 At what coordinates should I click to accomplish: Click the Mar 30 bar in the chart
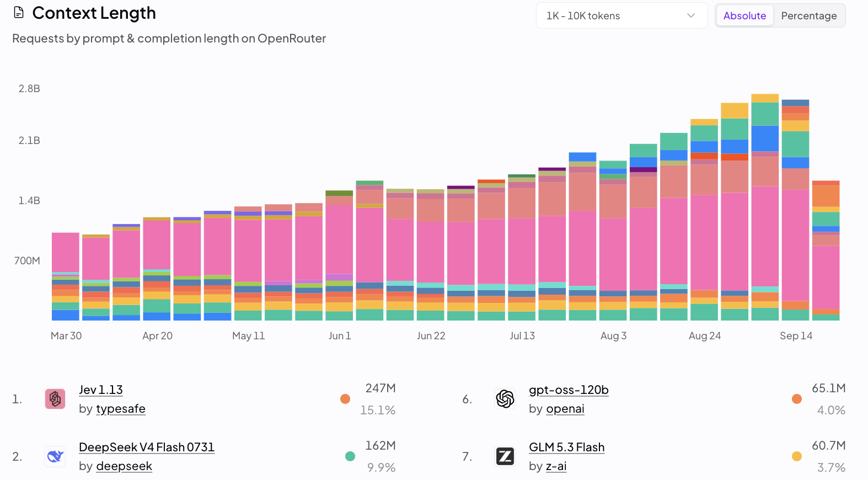[66, 276]
